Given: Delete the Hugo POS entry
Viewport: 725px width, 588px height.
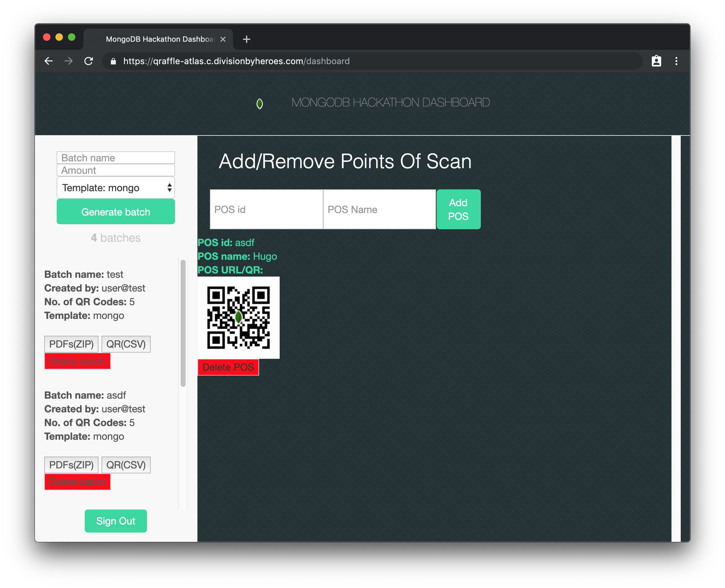Looking at the screenshot, I should click(x=228, y=367).
